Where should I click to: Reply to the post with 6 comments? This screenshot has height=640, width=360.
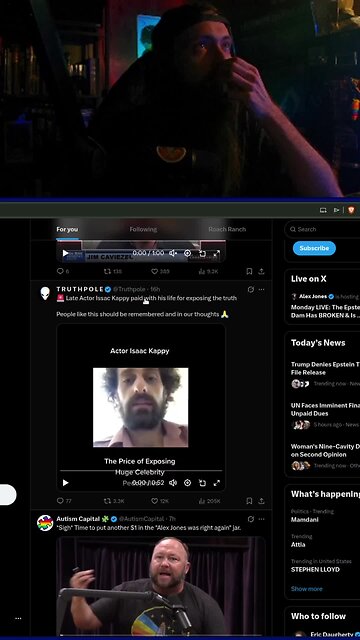[x=62, y=271]
